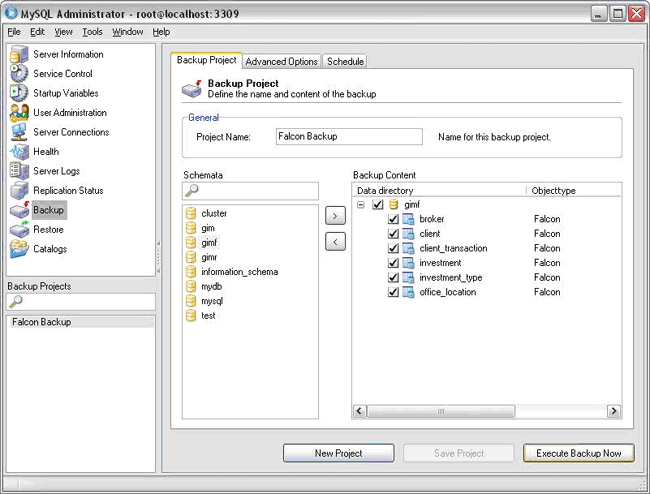Click the gimr schema database icon

coord(191,257)
